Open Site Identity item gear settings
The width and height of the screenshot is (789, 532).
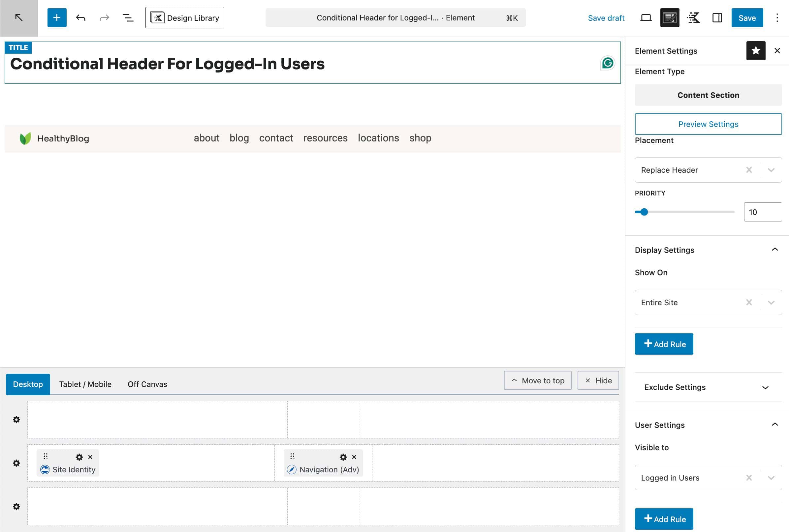(79, 457)
